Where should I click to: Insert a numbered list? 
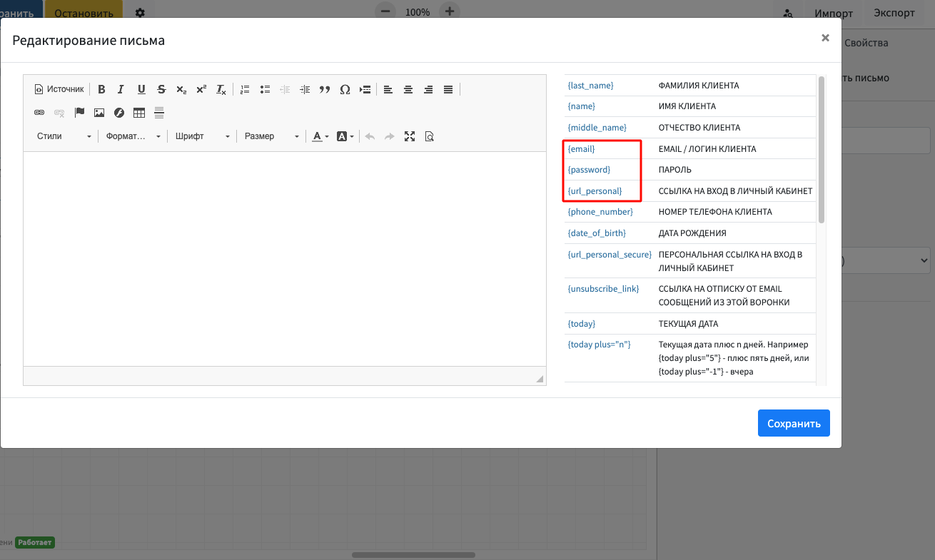tap(245, 89)
